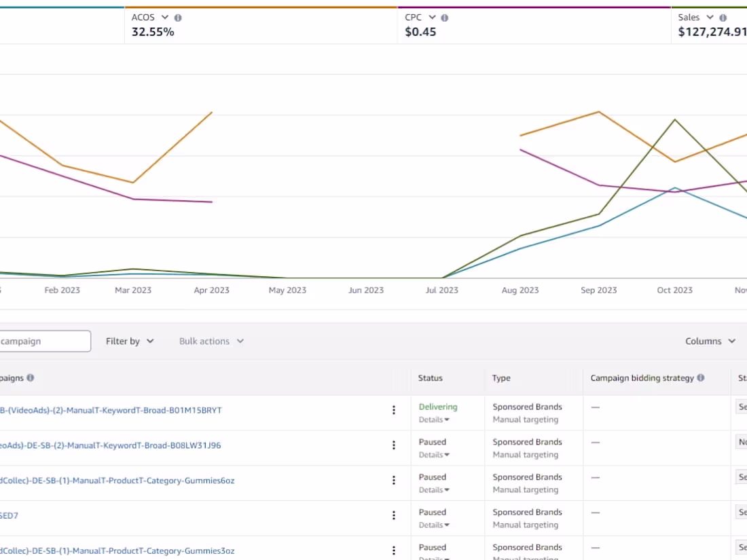This screenshot has height=560, width=747.
Task: Click info icon beside Campaigns column header
Action: 31,377
